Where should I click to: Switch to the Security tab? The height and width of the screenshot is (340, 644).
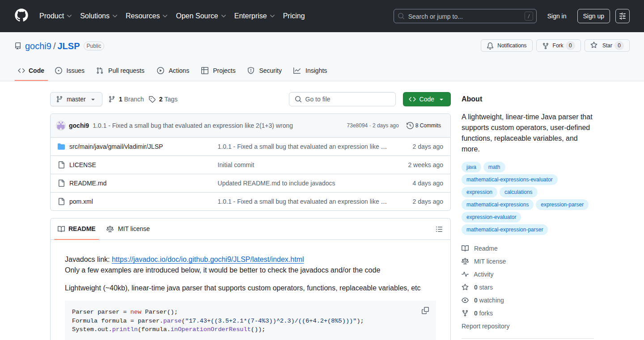pos(265,71)
